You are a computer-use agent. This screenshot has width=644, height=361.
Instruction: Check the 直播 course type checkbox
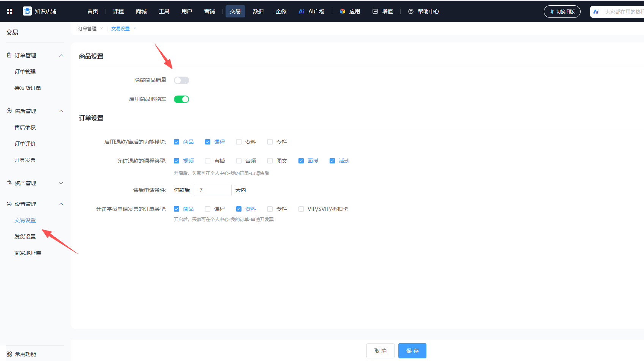coord(208,161)
